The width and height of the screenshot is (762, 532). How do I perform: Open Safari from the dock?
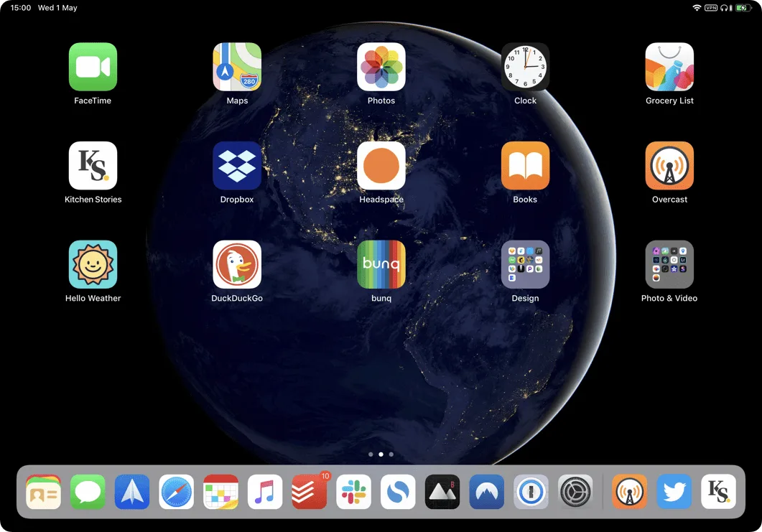click(x=177, y=492)
